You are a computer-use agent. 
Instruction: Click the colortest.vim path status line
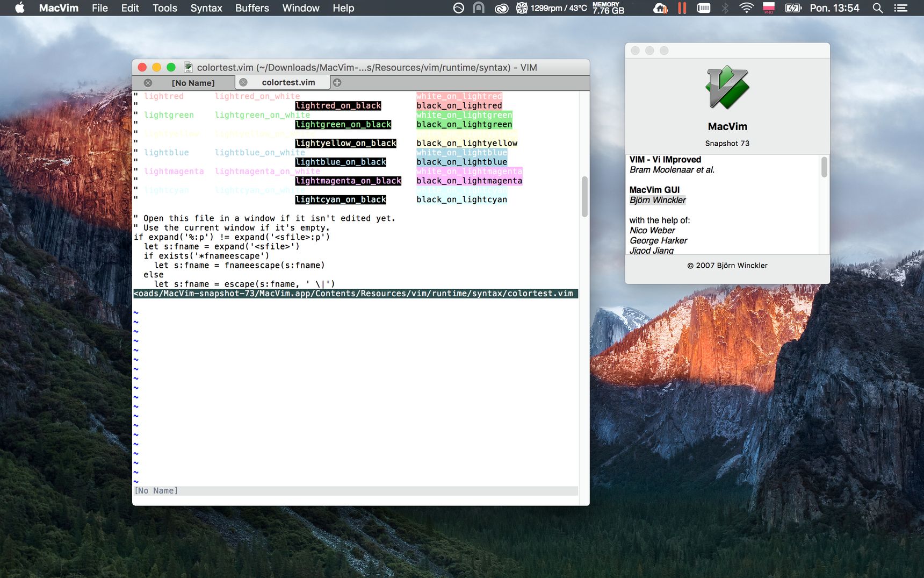[x=356, y=294]
